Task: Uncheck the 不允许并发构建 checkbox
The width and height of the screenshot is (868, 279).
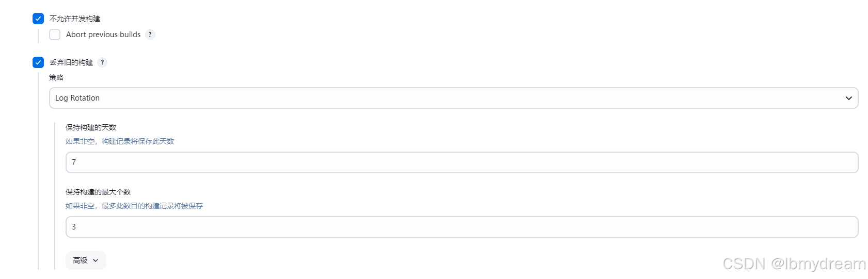Action: 38,19
